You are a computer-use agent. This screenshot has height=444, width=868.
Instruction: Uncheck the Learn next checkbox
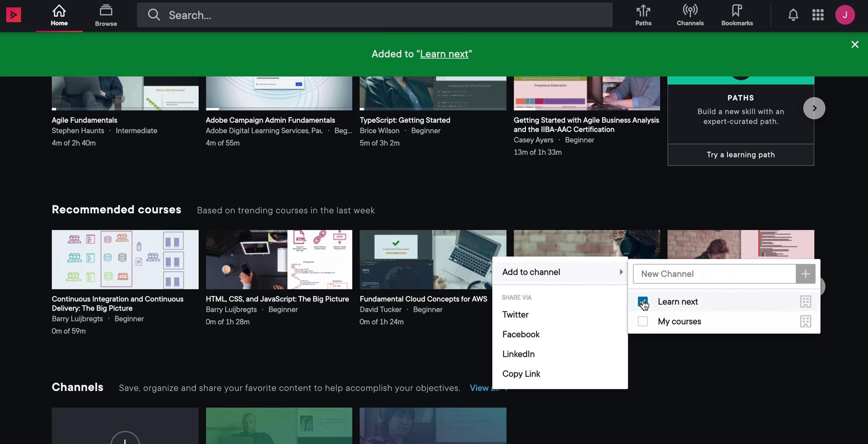tap(642, 302)
